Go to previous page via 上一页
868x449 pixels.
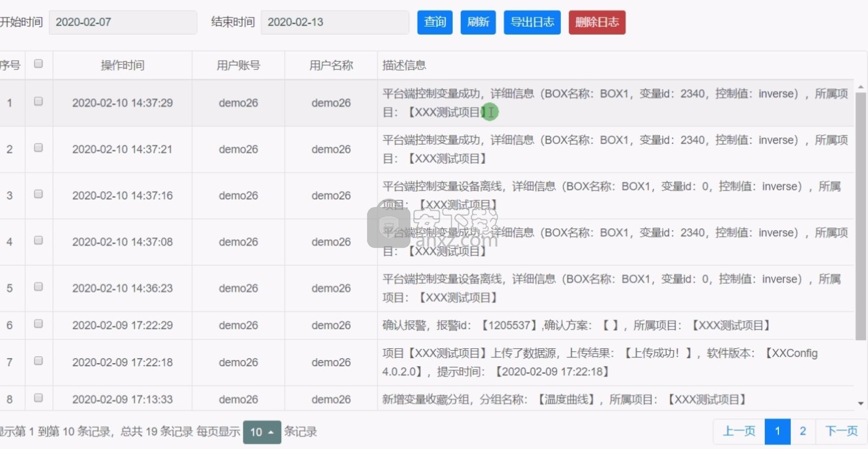coord(739,431)
